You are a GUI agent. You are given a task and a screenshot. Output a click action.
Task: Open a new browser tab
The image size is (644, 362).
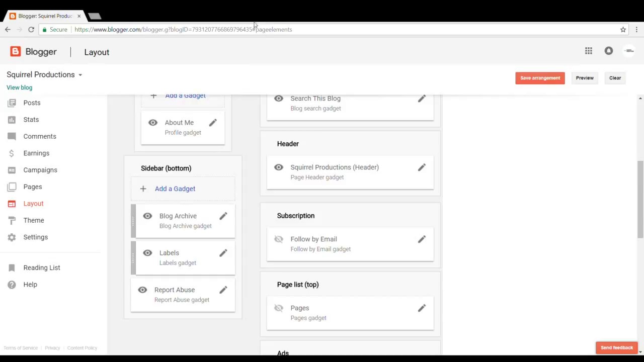click(95, 16)
